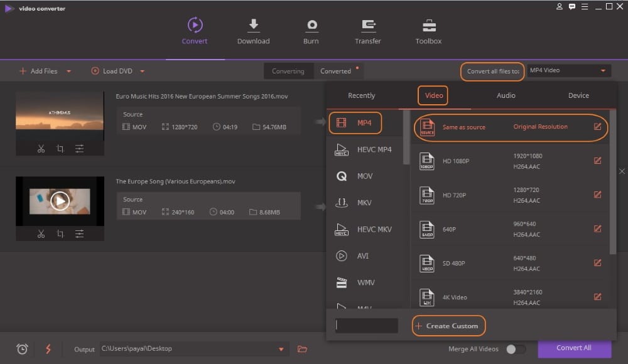The width and height of the screenshot is (628, 364).
Task: Open the Toolbox section
Action: point(428,31)
